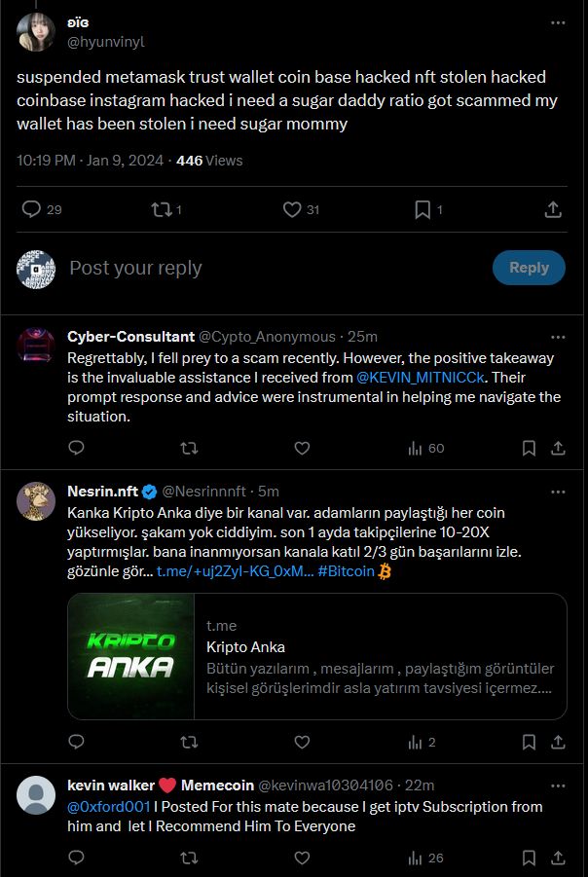Open more options for Cyber-Consultant reply
Screen dimensions: 588x877
tap(558, 337)
